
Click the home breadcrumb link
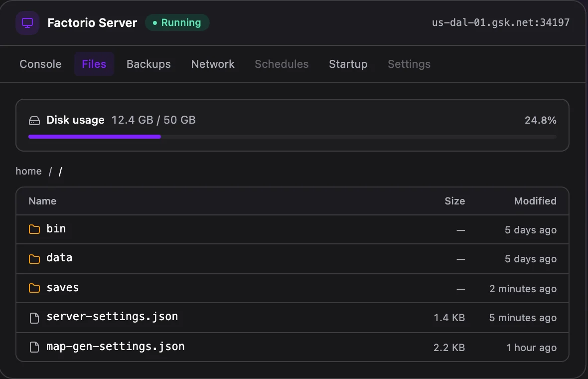pos(28,171)
